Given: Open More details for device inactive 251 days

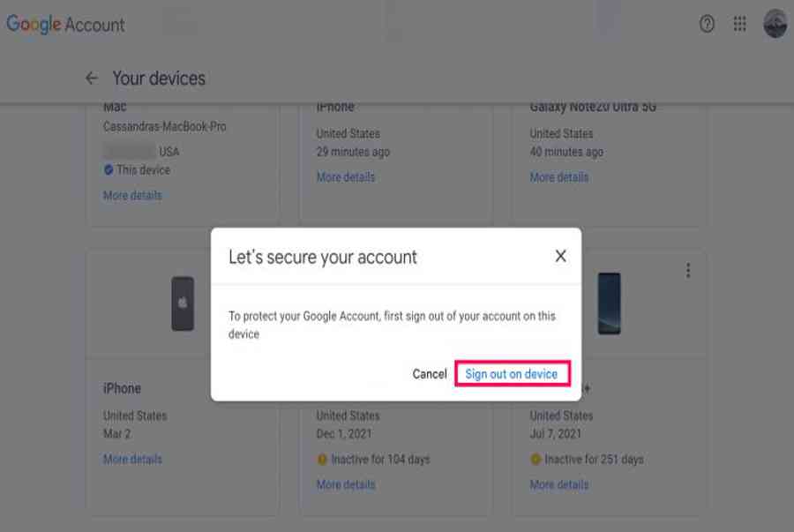Looking at the screenshot, I should pyautogui.click(x=559, y=485).
